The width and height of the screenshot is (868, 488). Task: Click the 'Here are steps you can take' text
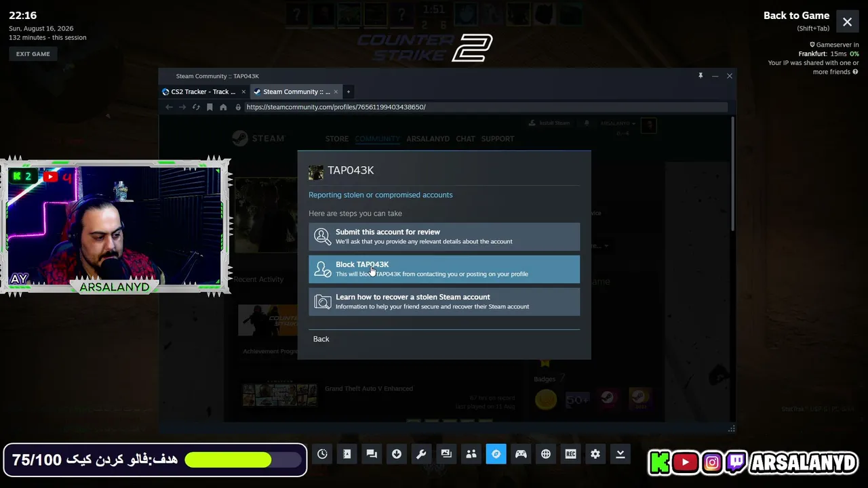point(355,213)
